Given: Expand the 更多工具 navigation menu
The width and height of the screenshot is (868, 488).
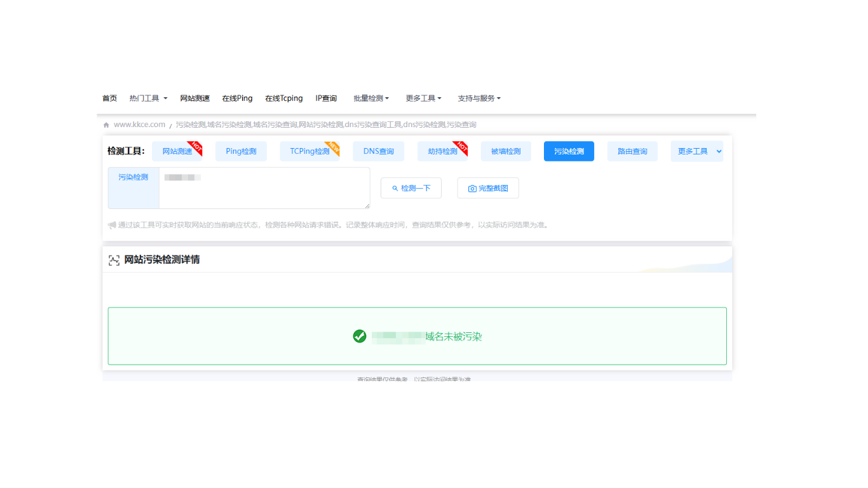Looking at the screenshot, I should 423,98.
